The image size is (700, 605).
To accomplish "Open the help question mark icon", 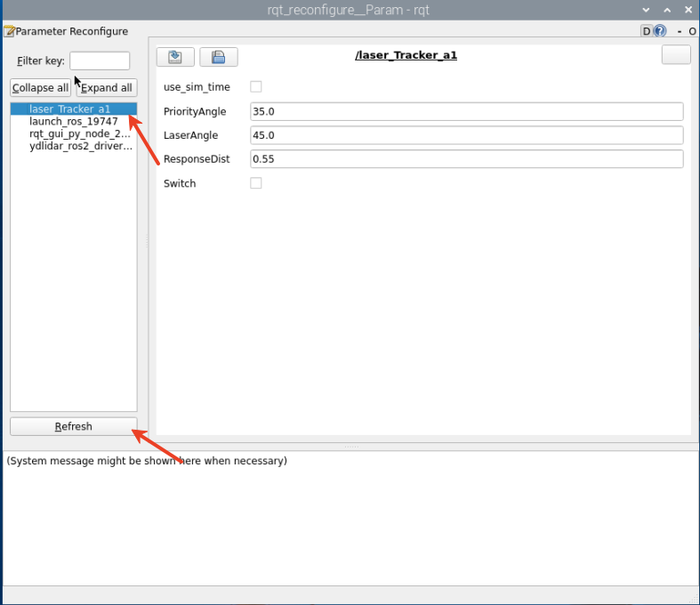I will point(660,31).
